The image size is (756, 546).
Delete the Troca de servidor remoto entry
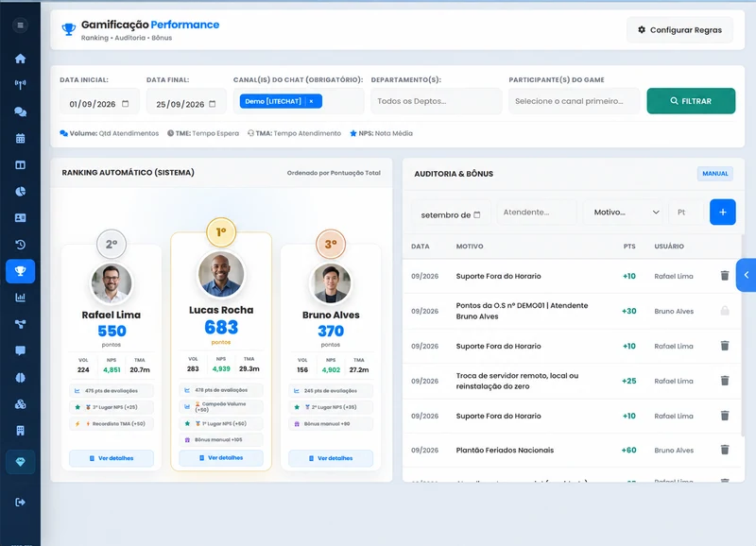tap(724, 381)
